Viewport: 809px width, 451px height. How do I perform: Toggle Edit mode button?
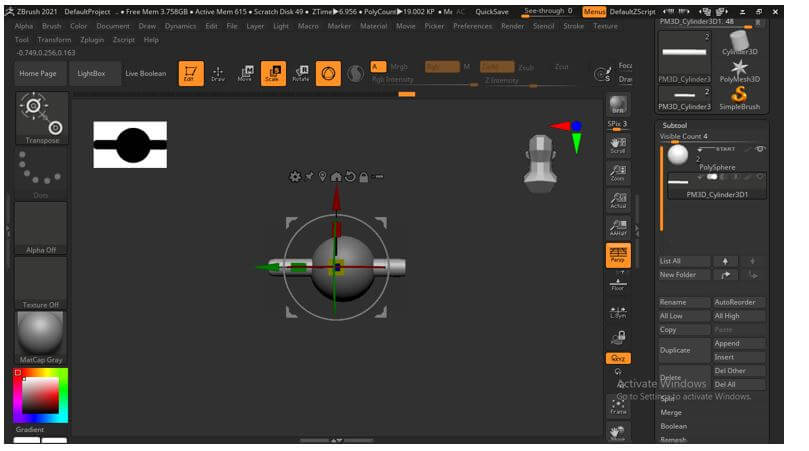click(x=191, y=73)
